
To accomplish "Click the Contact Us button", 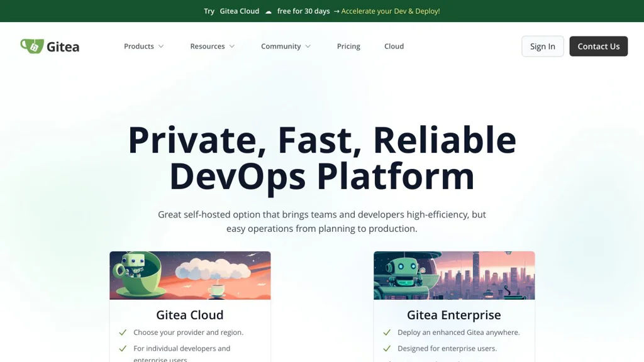I will [x=599, y=47].
